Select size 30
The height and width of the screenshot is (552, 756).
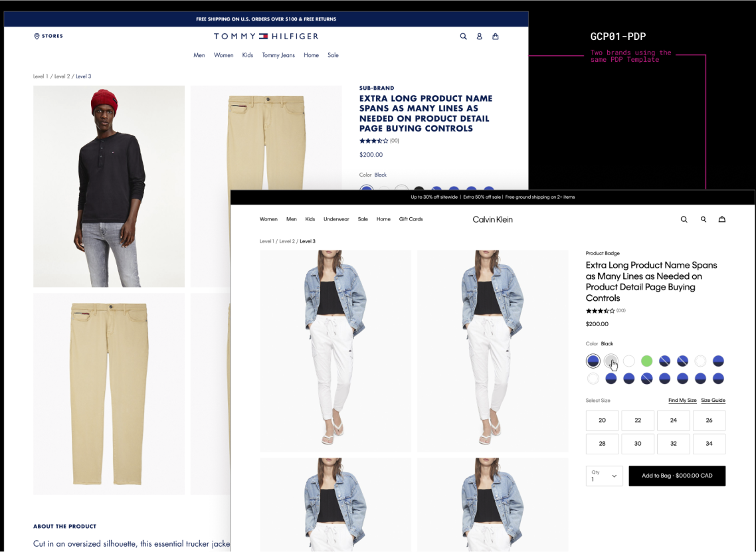[x=638, y=444]
